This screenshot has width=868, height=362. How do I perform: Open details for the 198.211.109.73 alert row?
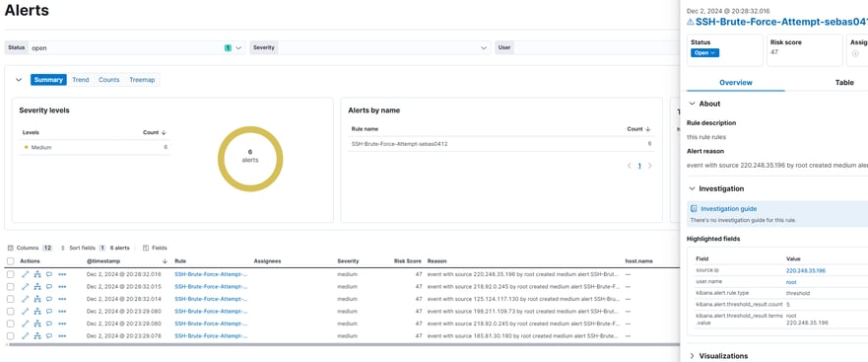25,311
